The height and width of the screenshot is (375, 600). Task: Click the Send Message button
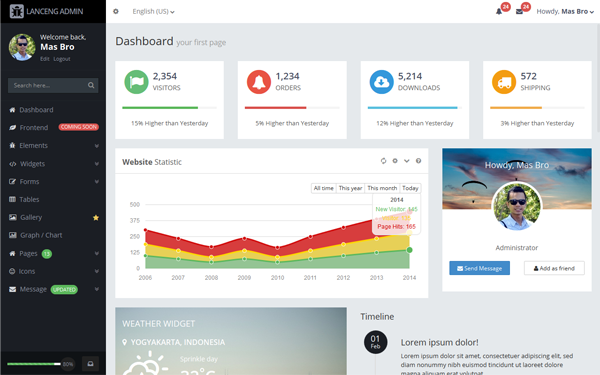click(x=479, y=268)
